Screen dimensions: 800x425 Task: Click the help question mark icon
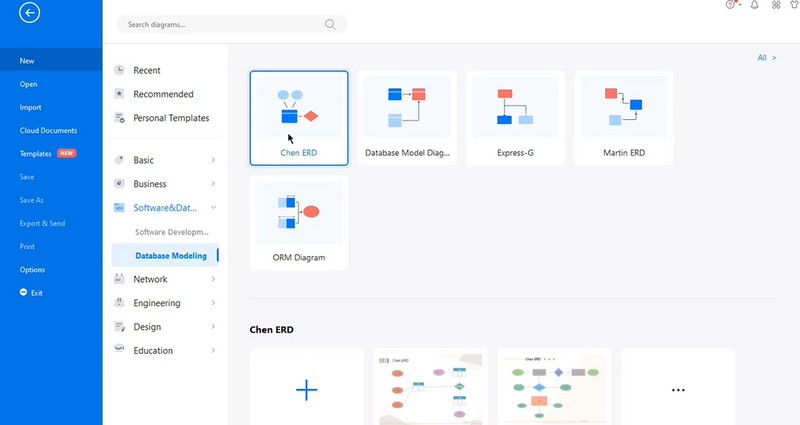731,5
